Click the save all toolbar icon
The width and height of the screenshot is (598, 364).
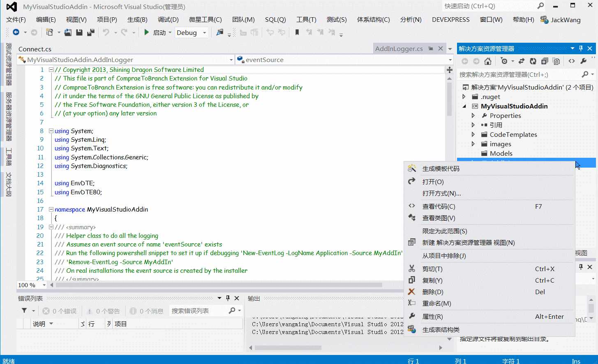coord(91,32)
